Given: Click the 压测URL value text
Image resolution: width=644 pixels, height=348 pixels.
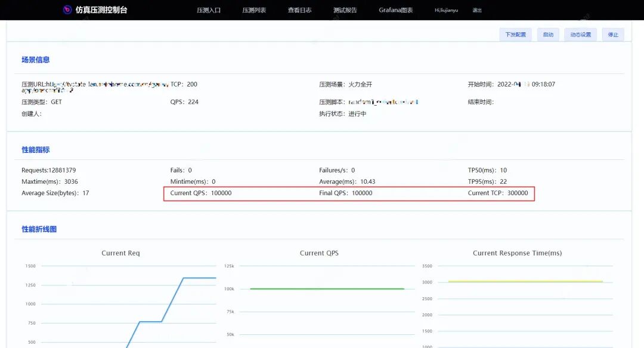Looking at the screenshot, I should point(107,87).
